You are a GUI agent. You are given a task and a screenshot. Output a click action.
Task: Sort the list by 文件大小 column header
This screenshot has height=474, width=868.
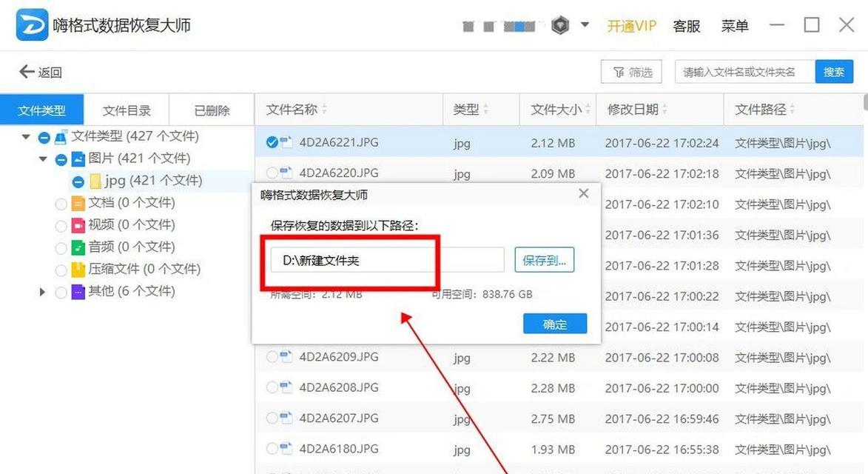click(x=557, y=110)
